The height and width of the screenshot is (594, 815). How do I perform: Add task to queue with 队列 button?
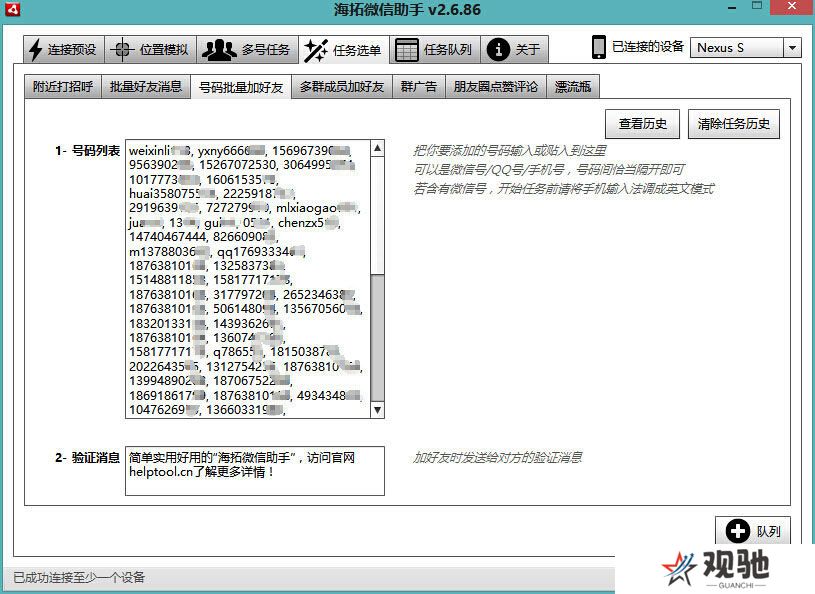coord(753,531)
